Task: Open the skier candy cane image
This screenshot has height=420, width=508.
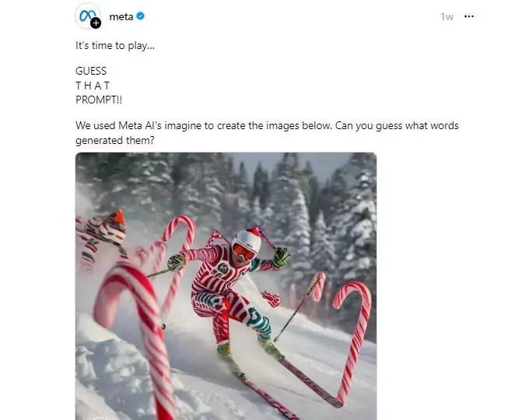Action: click(x=226, y=286)
